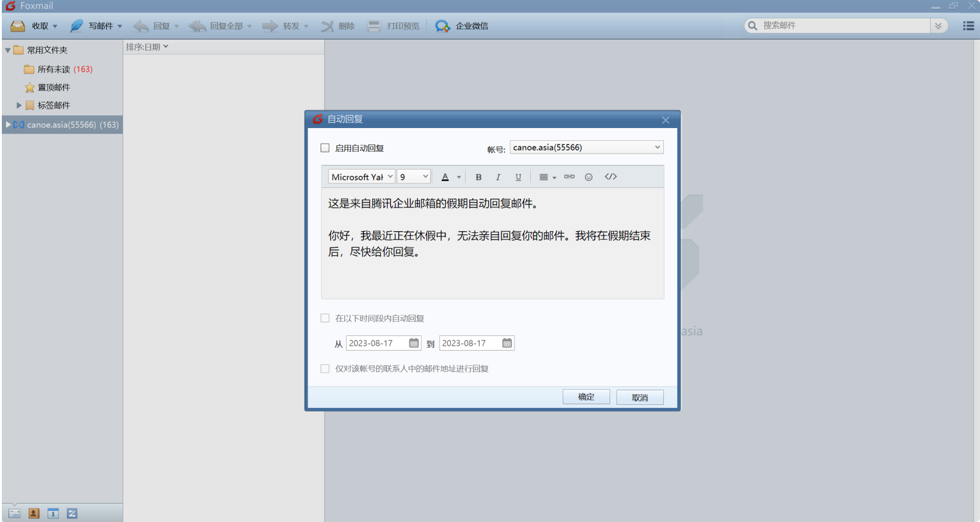Screen dimensions: 980x522
Task: Open calendar picker for end date
Action: (x=507, y=343)
